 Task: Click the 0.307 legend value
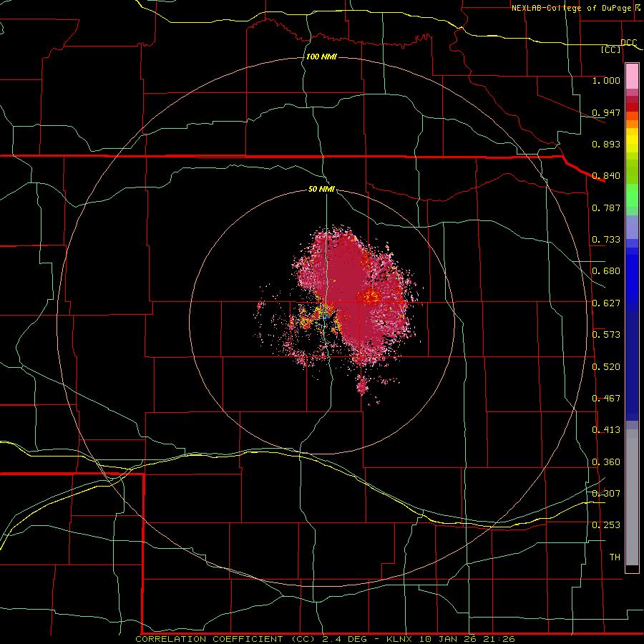606,493
